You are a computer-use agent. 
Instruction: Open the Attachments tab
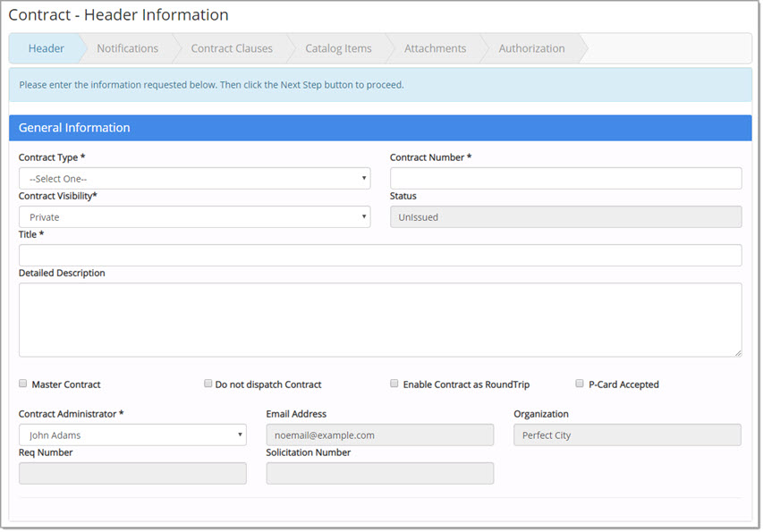[435, 49]
